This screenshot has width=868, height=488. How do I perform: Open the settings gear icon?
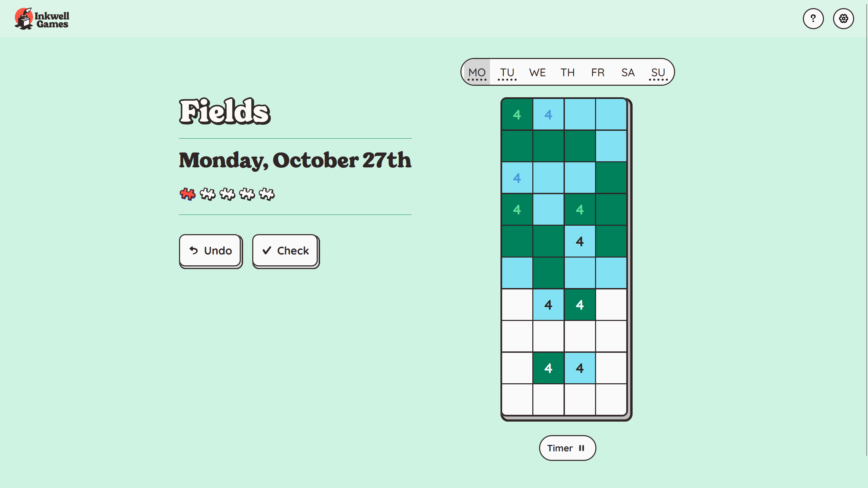pos(843,19)
